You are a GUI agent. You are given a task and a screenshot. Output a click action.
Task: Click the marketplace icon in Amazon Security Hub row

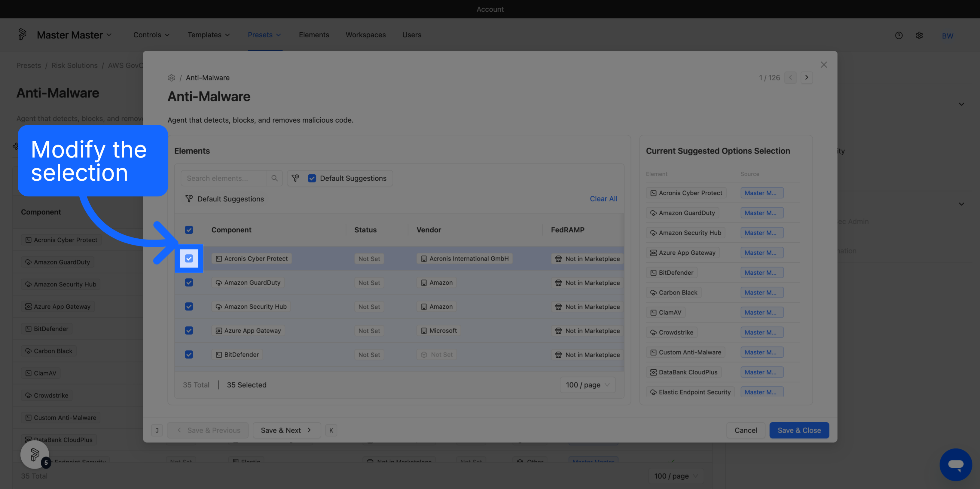[558, 307]
